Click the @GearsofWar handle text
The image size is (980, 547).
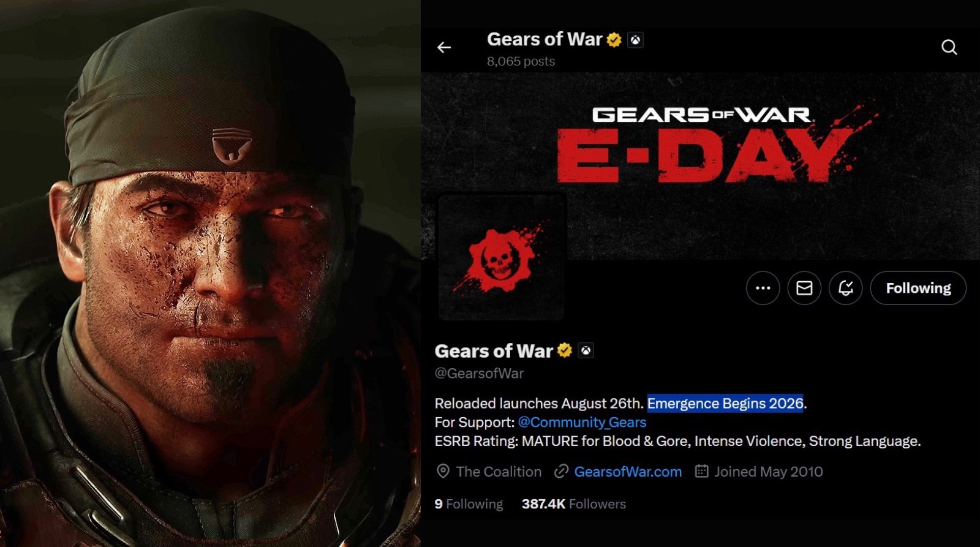479,373
